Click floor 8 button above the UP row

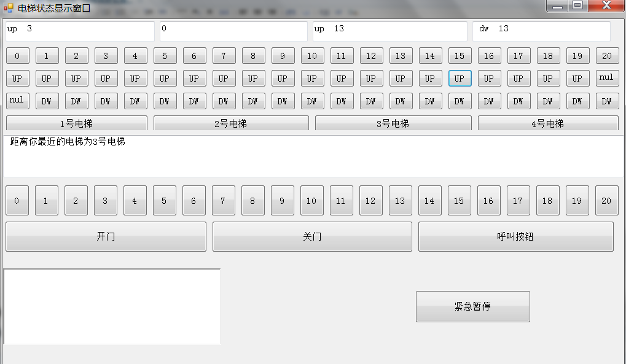(x=254, y=56)
